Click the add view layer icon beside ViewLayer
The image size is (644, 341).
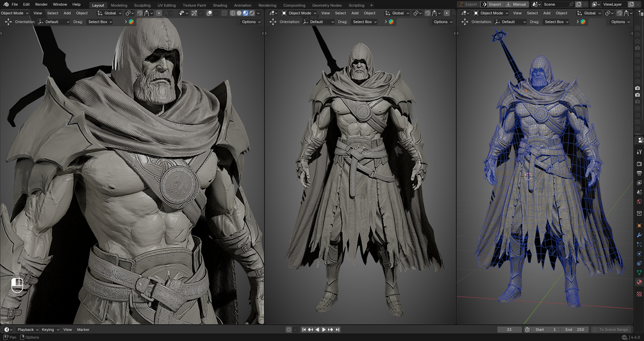tap(631, 4)
